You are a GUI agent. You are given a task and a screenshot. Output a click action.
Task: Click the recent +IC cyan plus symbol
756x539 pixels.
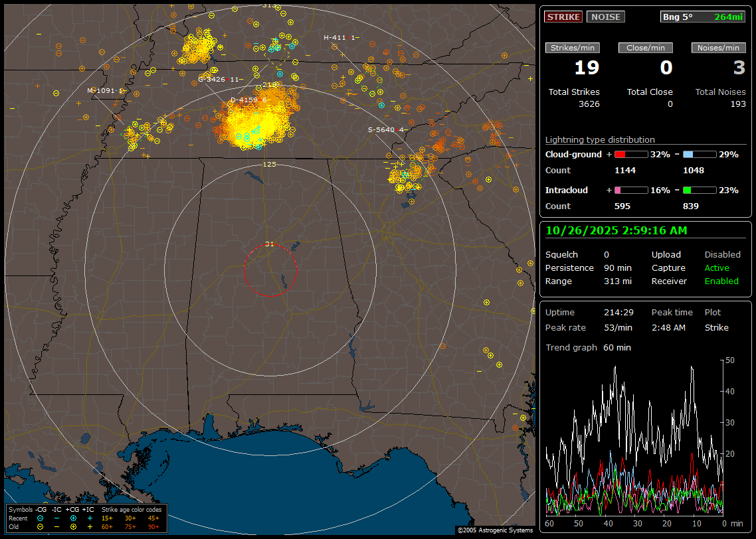click(90, 518)
